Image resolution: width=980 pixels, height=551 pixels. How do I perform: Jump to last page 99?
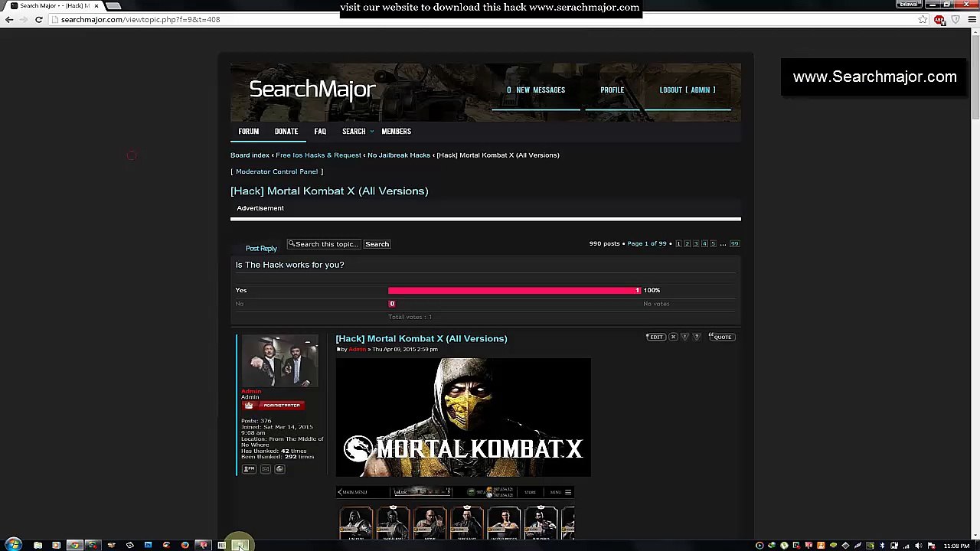734,244
